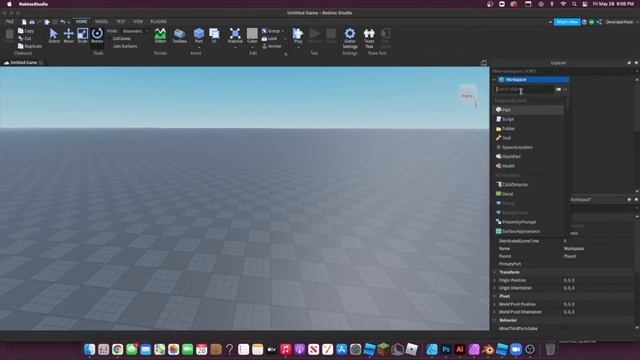
Task: Open Photoshop from the Dock
Action: [446, 349]
